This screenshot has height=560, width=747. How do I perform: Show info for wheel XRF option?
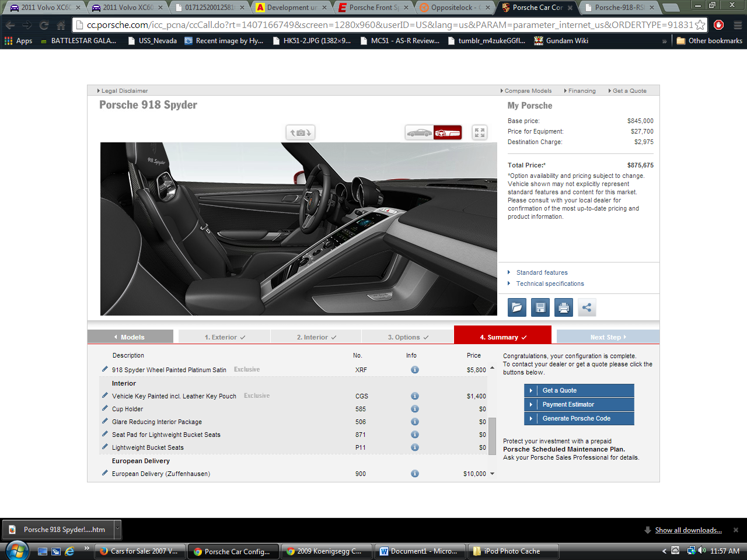tap(414, 370)
